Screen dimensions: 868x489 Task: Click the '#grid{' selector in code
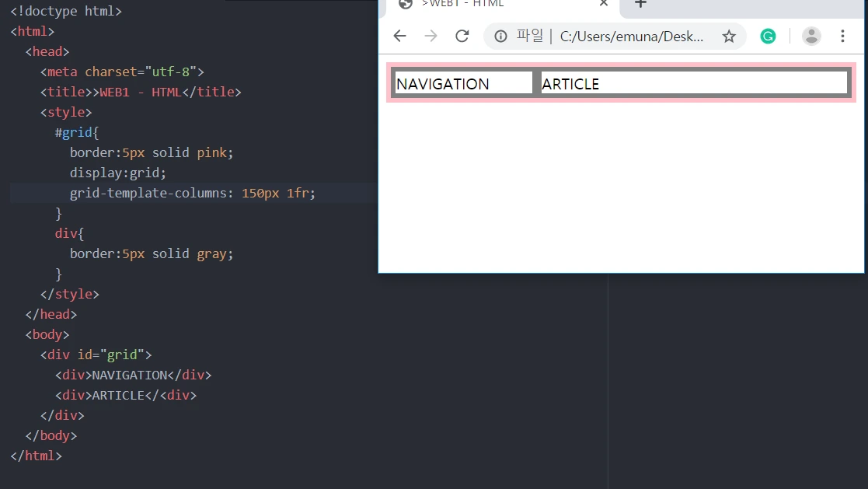coord(76,132)
